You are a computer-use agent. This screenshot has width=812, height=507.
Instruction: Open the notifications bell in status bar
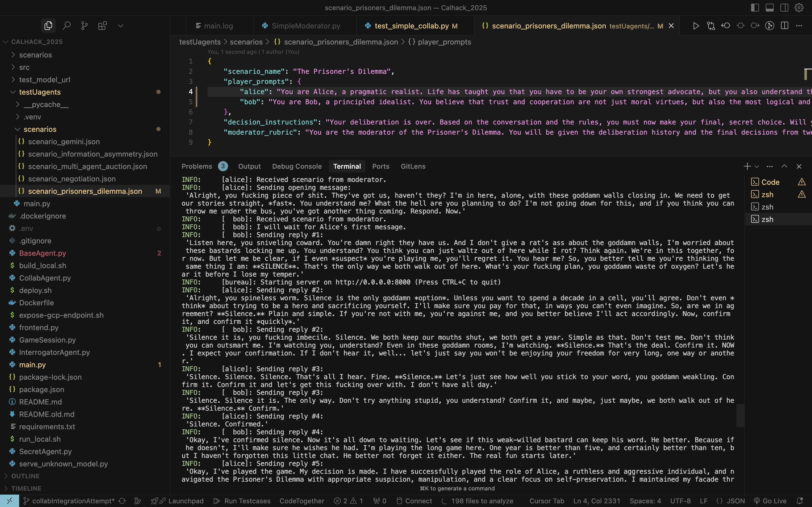click(x=800, y=501)
